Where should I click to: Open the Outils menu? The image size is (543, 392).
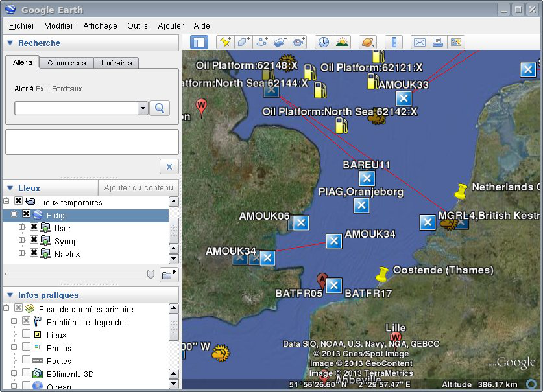point(137,26)
